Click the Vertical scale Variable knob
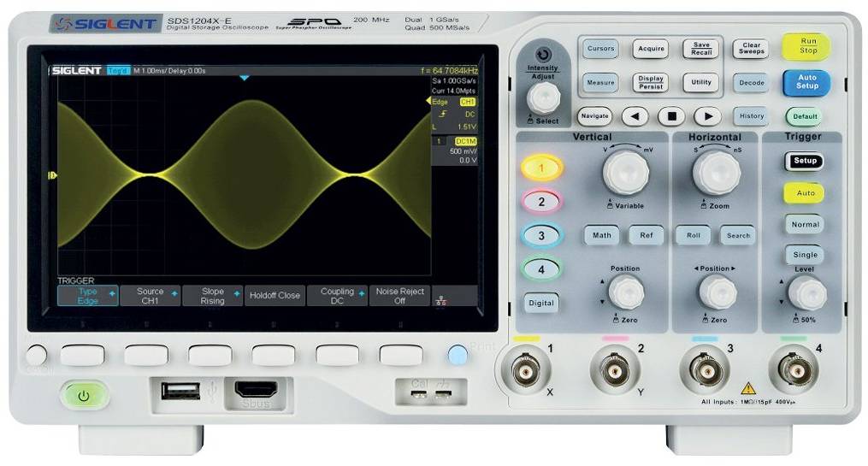868x466 pixels. (x=625, y=173)
